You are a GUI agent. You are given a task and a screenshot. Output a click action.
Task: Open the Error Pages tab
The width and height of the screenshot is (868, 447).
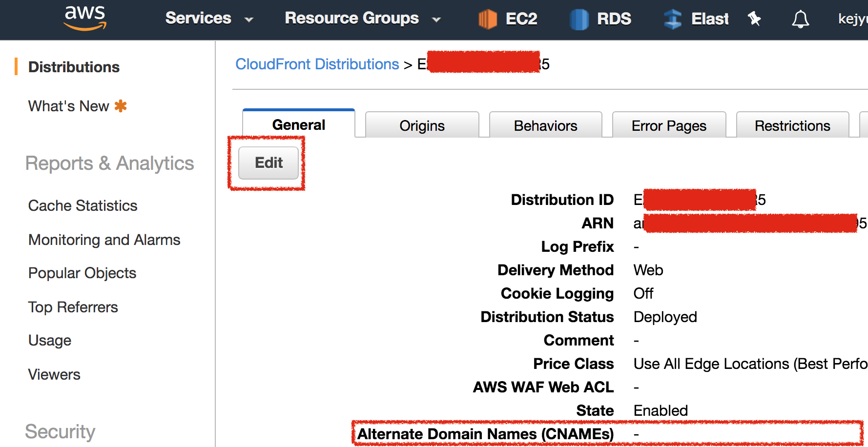tap(669, 125)
